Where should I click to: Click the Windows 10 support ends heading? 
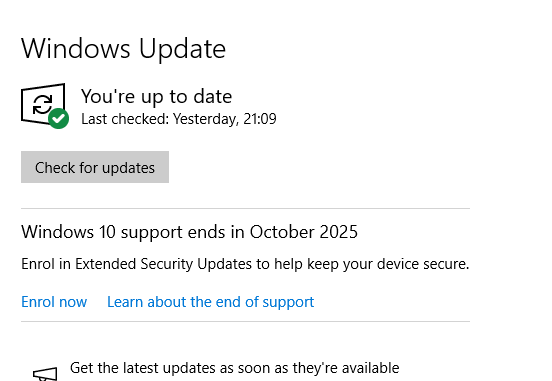pos(189,232)
